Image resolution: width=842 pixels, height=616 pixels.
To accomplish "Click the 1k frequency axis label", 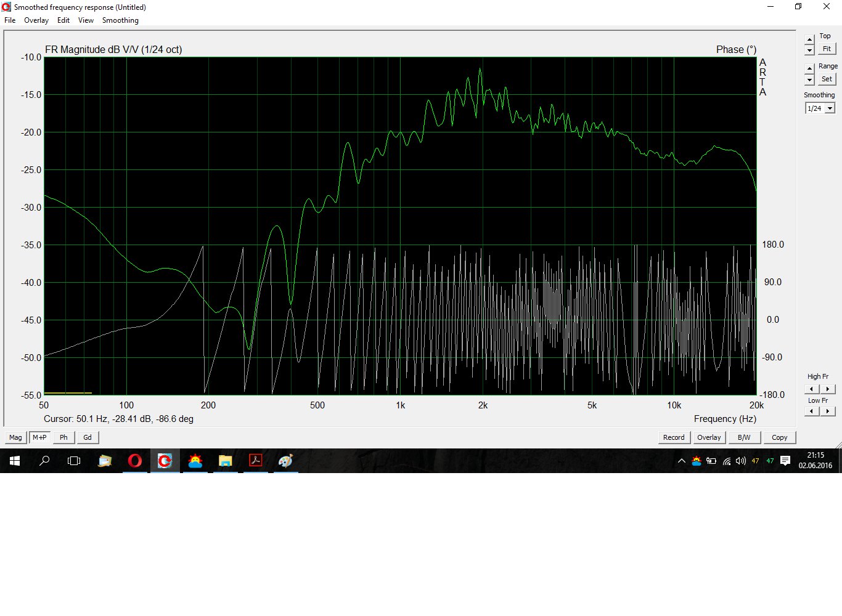I will point(400,405).
